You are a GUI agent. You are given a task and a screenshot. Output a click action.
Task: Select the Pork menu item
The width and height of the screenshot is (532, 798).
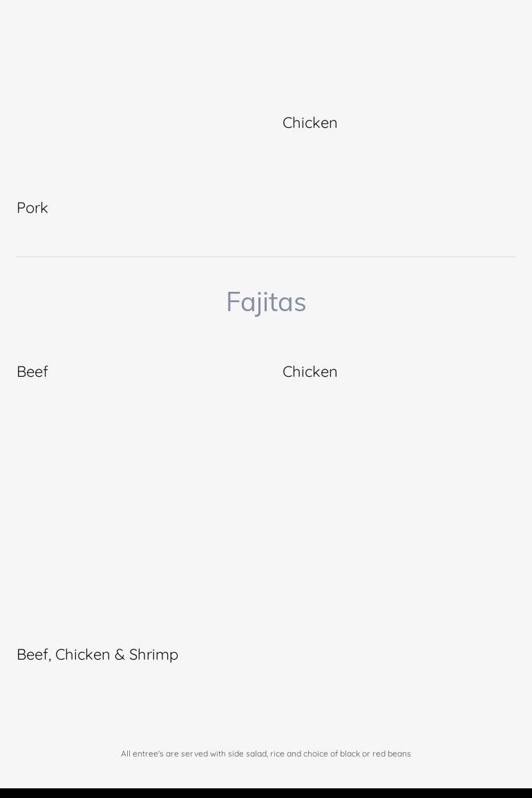click(x=32, y=207)
